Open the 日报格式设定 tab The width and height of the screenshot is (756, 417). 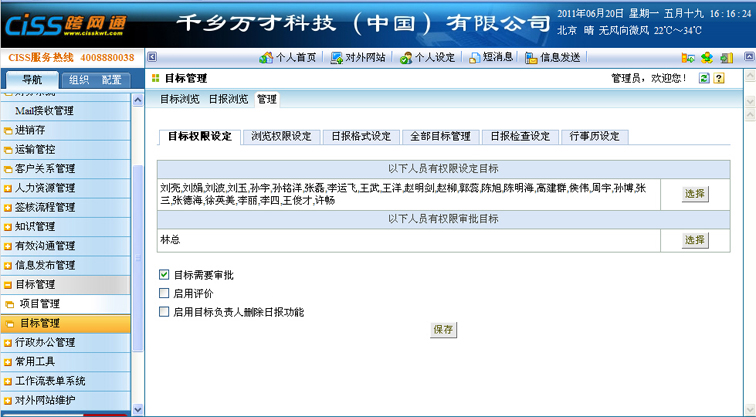[x=360, y=137]
